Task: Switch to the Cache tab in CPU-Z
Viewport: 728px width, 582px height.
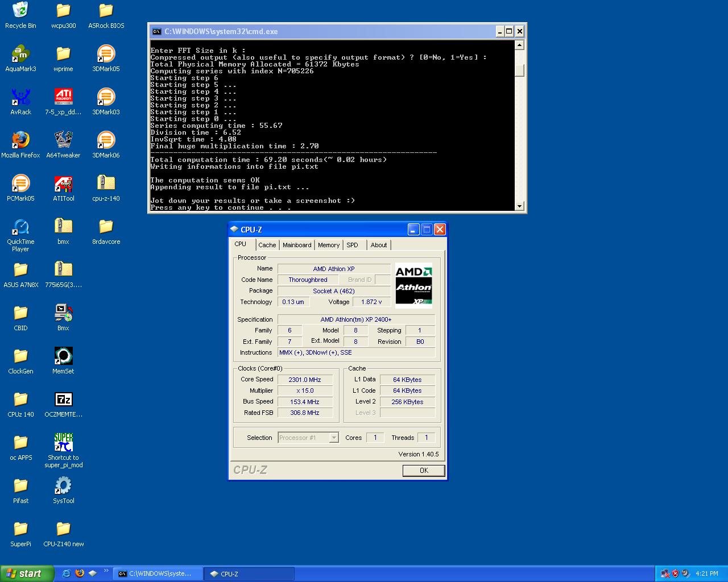Action: click(267, 245)
